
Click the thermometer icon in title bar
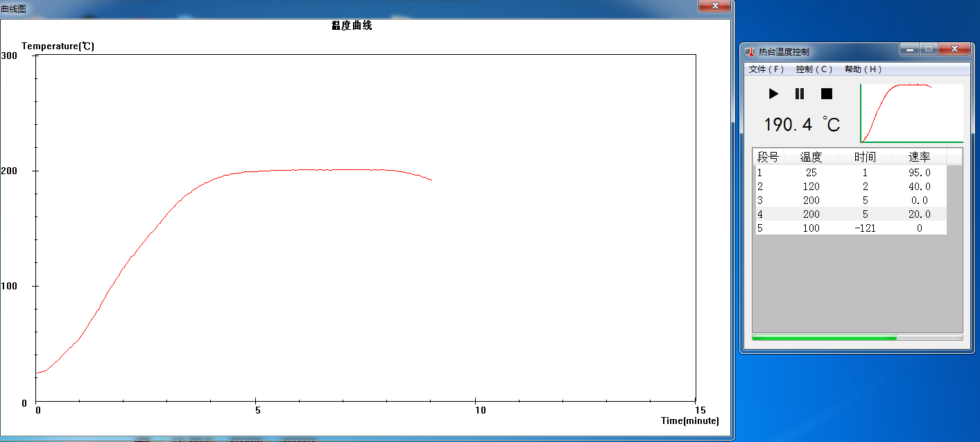click(x=749, y=51)
